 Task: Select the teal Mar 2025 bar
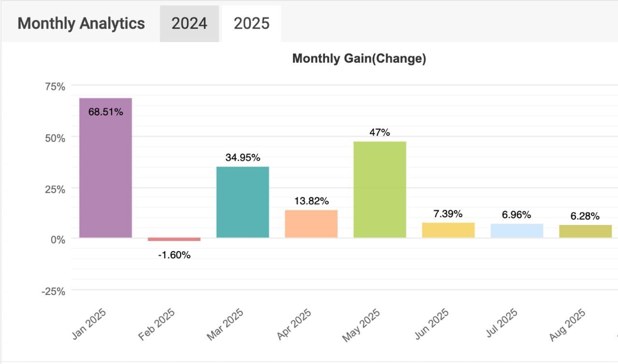point(243,202)
